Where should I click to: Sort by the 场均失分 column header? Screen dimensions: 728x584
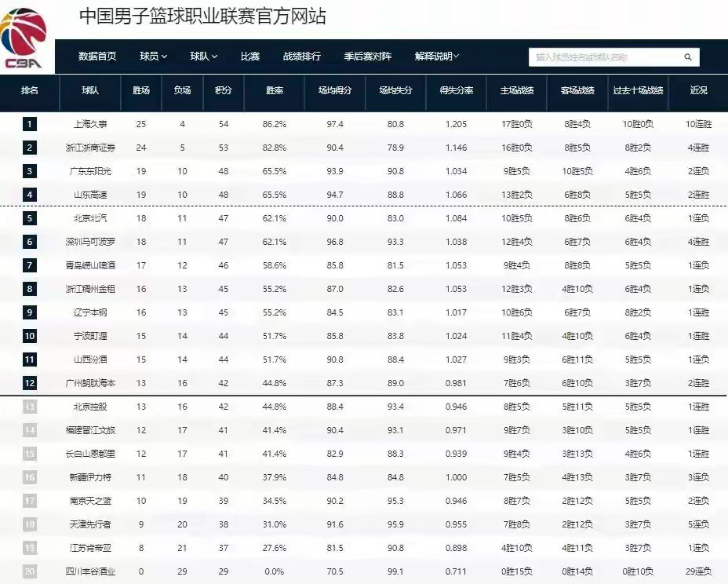click(395, 90)
